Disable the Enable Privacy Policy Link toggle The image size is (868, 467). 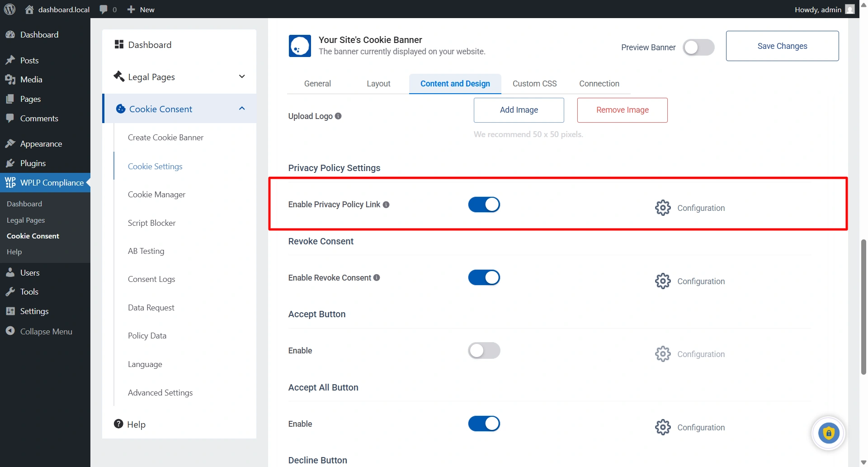pyautogui.click(x=484, y=205)
